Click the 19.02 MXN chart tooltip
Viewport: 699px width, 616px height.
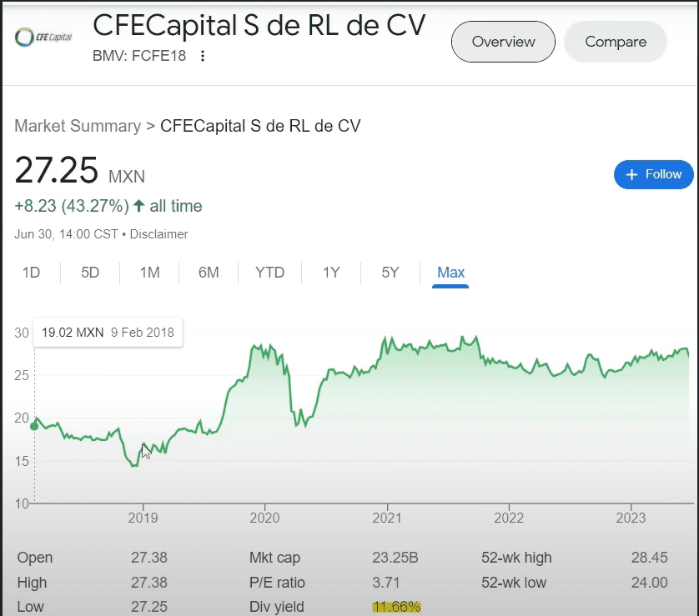[x=108, y=332]
